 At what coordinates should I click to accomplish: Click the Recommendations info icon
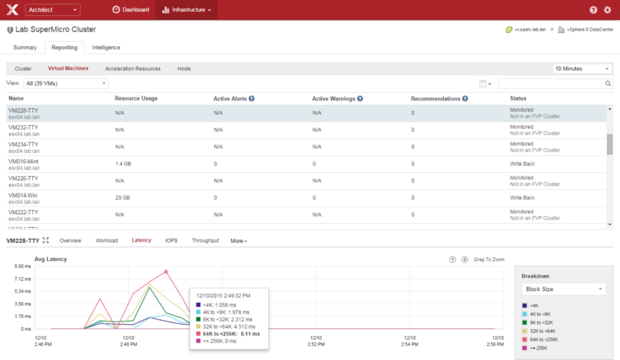(465, 99)
